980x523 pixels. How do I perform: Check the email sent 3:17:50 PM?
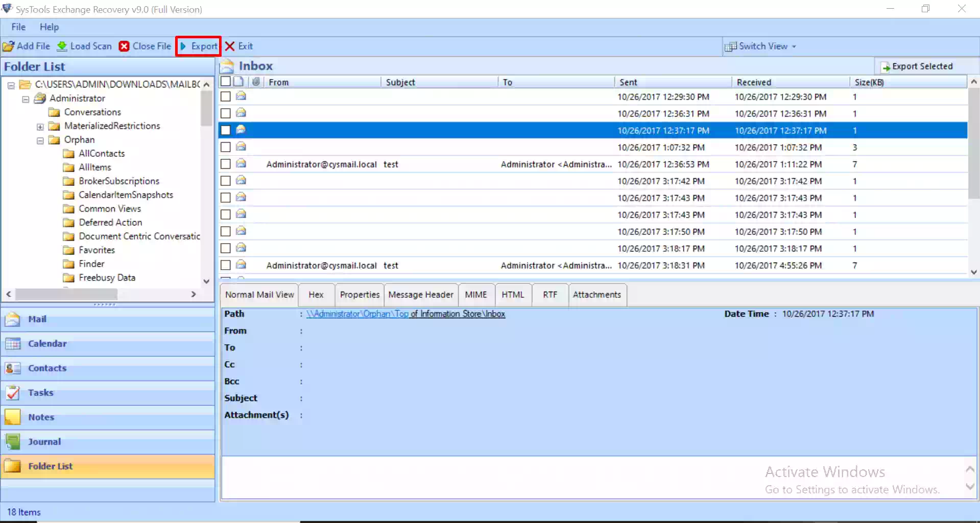(x=225, y=231)
